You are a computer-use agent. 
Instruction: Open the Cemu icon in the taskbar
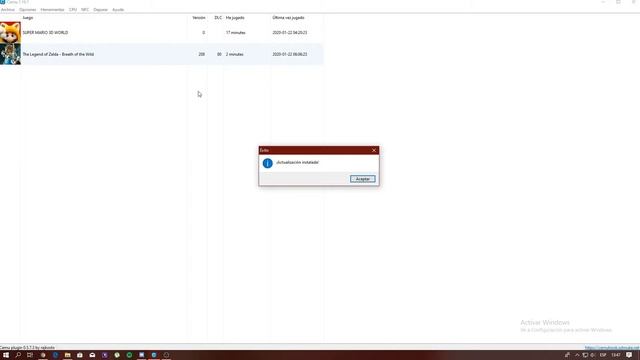[x=154, y=355]
